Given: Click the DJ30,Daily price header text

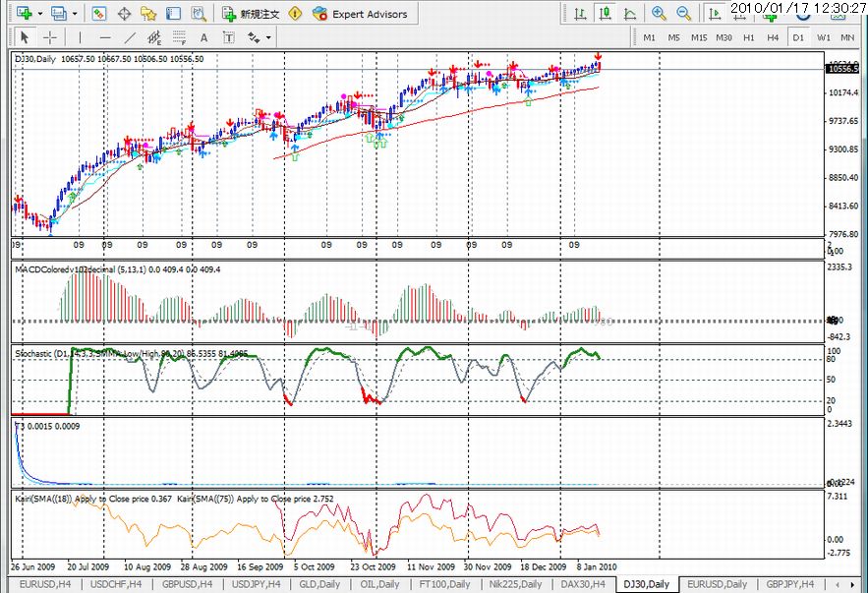Looking at the screenshot, I should pos(108,59).
